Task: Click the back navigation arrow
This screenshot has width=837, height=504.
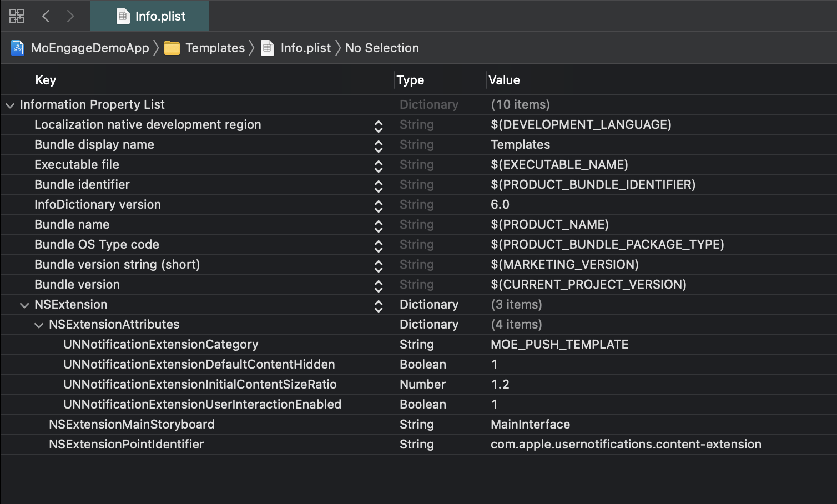Action: point(46,16)
